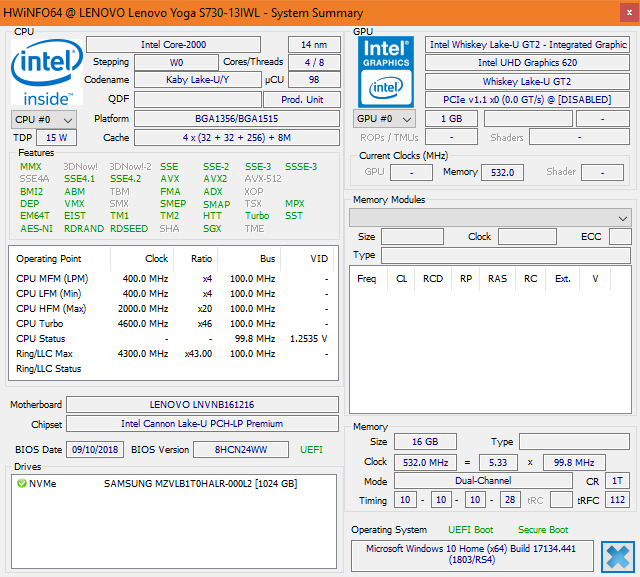Viewport: 640px width, 577px height.
Task: Close the System Summary window
Action: pos(629,13)
